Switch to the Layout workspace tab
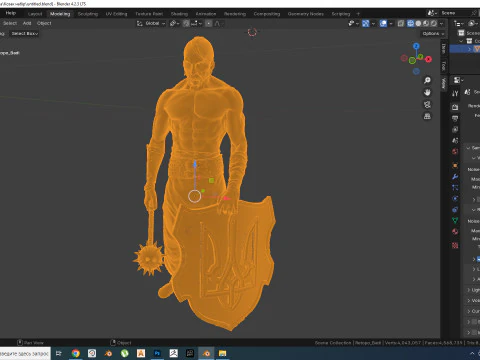 35,14
